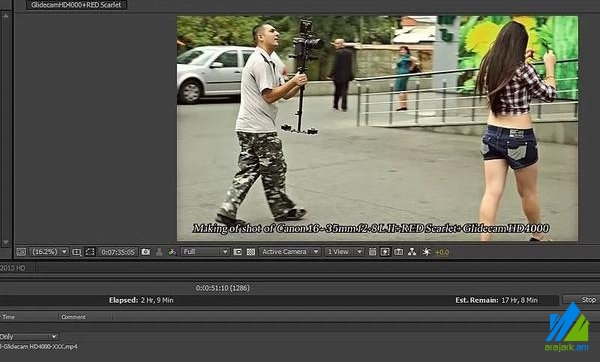The height and width of the screenshot is (362, 600).
Task: Click the Always Preview This View icon
Action: coord(21,252)
